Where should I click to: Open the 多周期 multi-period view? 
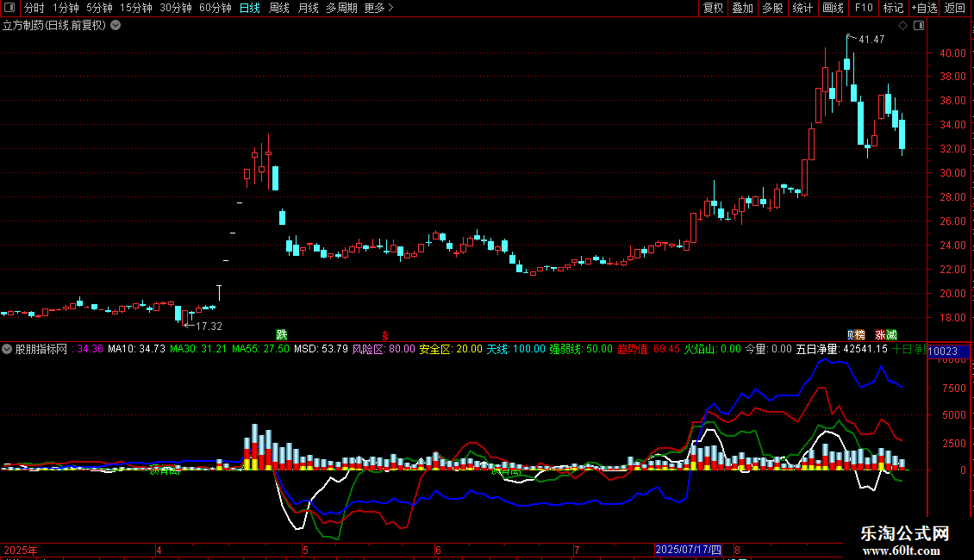click(x=341, y=8)
